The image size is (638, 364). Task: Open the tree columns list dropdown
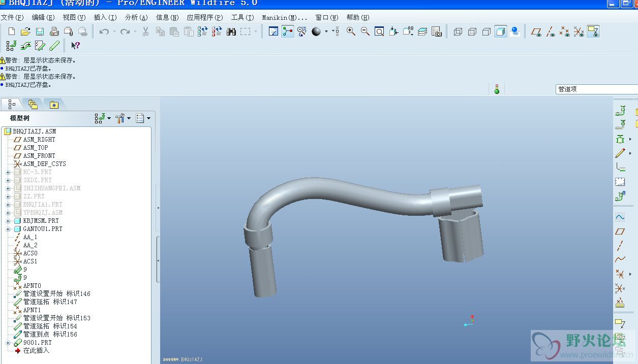click(x=143, y=118)
